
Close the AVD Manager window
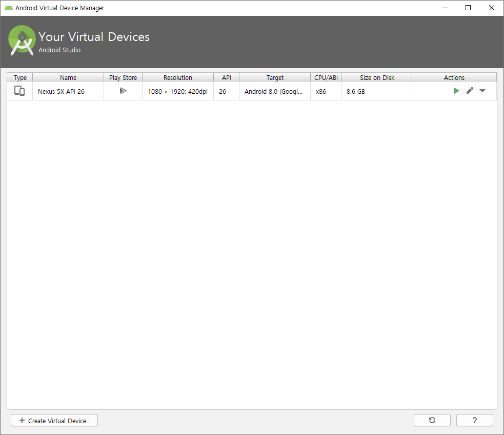pyautogui.click(x=492, y=8)
